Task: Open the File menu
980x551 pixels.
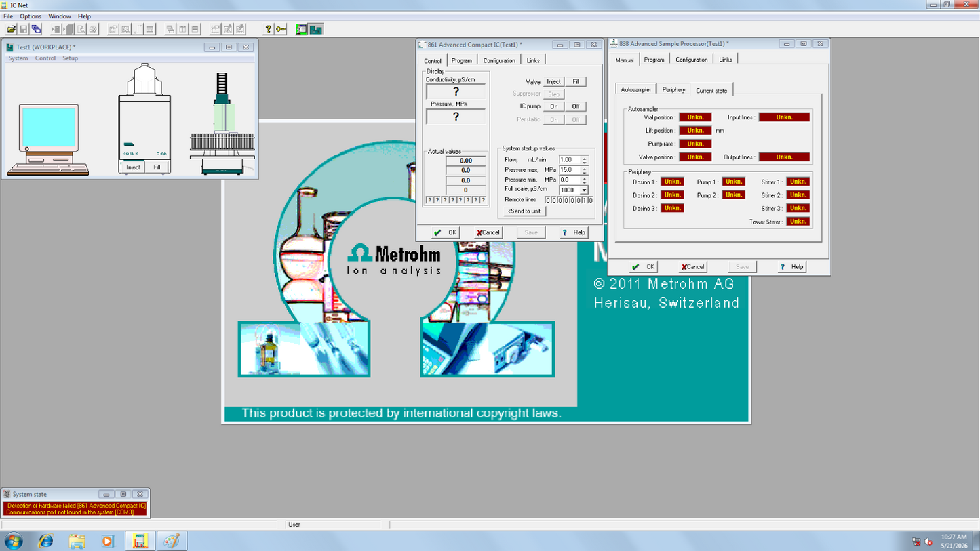Action: point(8,16)
